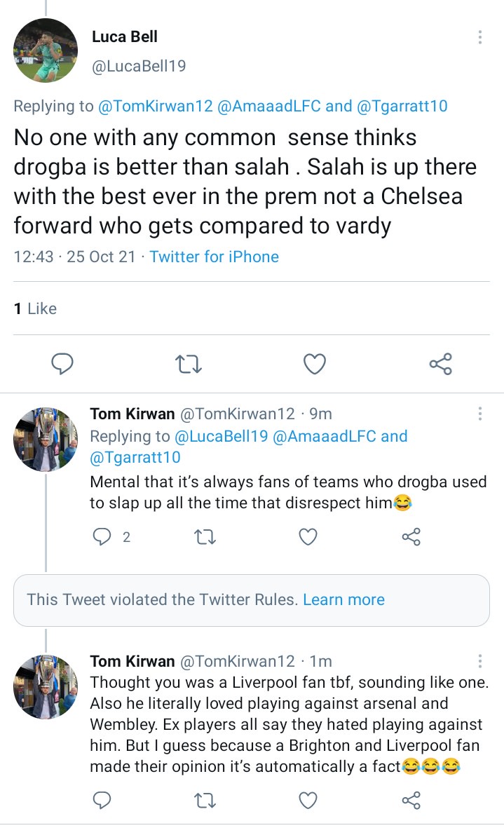View the 1 Like list
This screenshot has width=504, height=835.
[35, 308]
